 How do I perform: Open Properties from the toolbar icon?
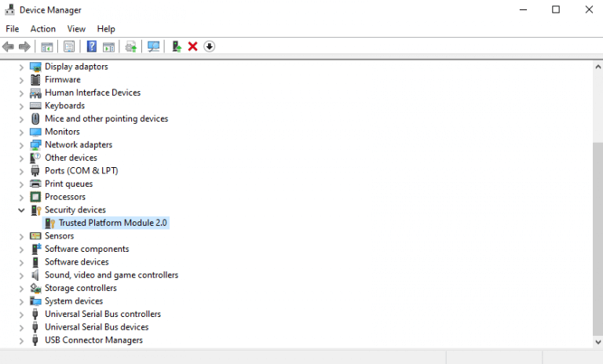(x=69, y=47)
